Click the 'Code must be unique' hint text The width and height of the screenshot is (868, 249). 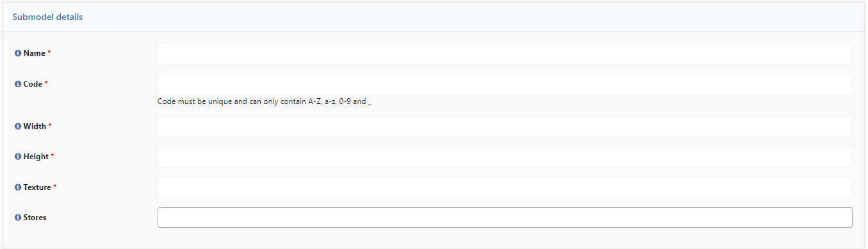coord(265,101)
